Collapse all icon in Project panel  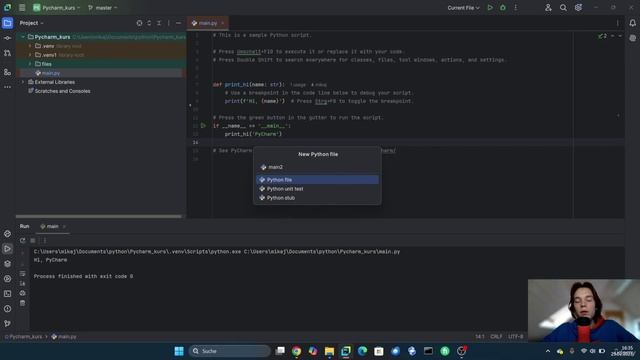coord(159,23)
